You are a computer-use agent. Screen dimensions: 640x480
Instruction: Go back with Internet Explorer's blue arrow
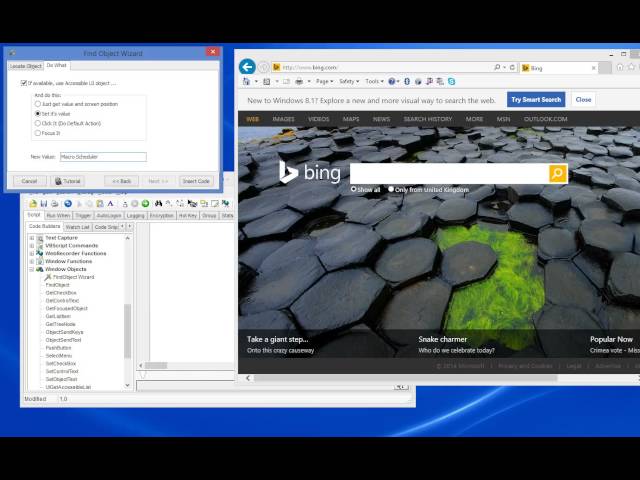pyautogui.click(x=247, y=67)
